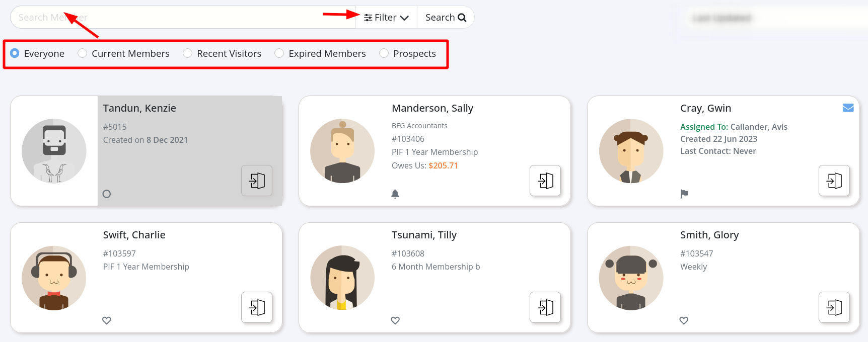This screenshot has height=342, width=868.
Task: Open Smith, Glory profile picture
Action: click(631, 278)
